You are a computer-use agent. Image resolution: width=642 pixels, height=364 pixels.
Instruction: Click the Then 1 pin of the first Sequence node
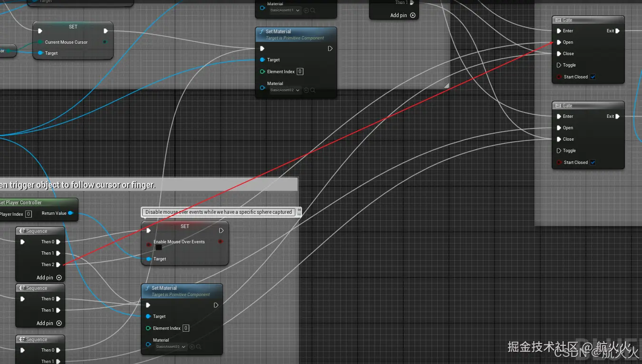(x=58, y=253)
